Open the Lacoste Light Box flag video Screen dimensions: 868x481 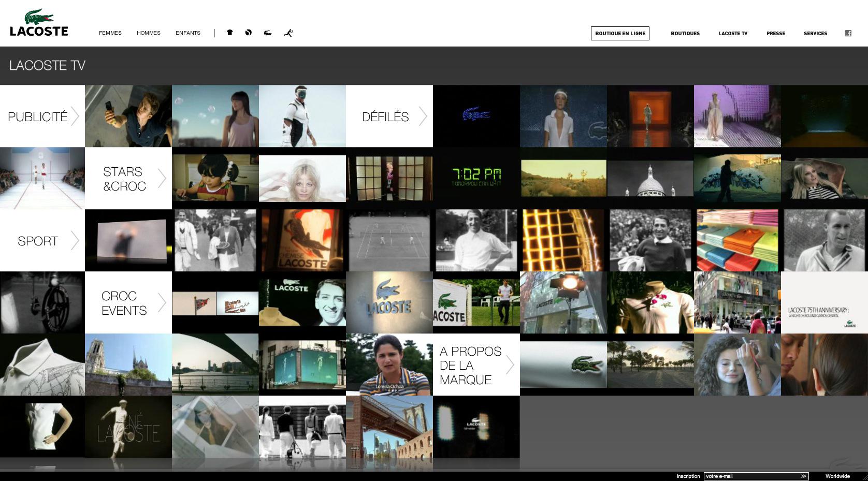pos(215,302)
